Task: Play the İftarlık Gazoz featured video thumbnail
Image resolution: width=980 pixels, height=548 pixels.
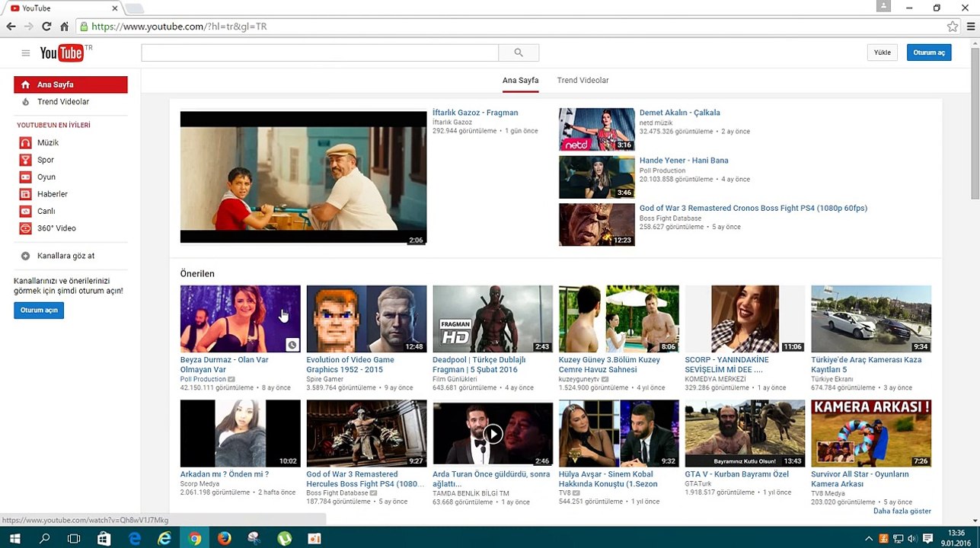Action: (303, 177)
